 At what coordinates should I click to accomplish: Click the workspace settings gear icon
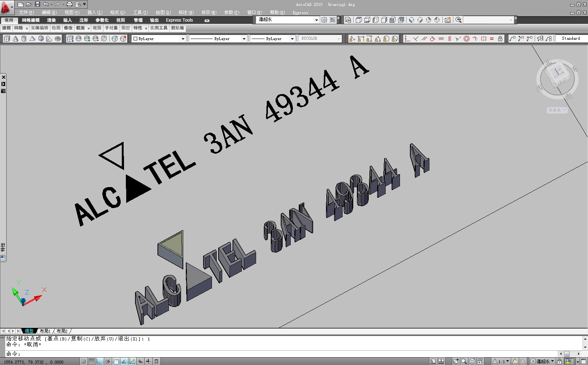pos(324,20)
